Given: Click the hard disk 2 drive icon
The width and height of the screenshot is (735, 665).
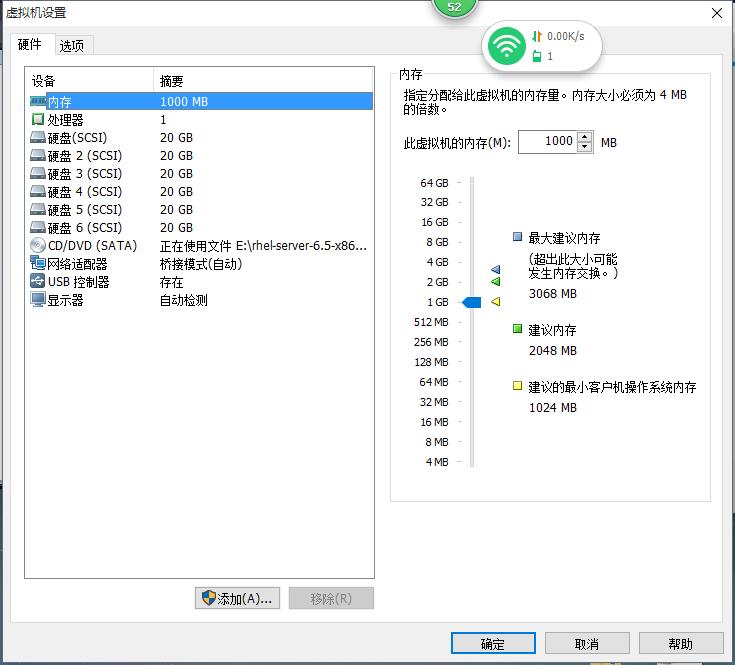Looking at the screenshot, I should pos(38,155).
